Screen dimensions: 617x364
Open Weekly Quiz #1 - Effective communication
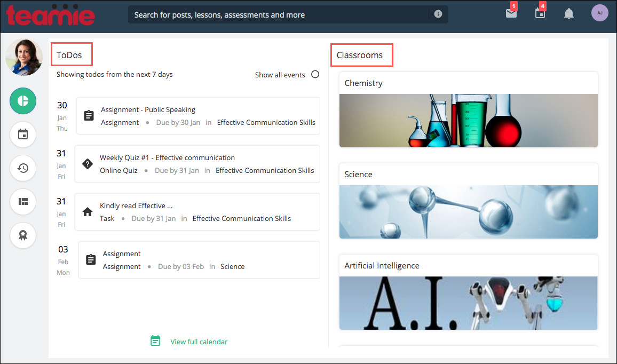167,157
